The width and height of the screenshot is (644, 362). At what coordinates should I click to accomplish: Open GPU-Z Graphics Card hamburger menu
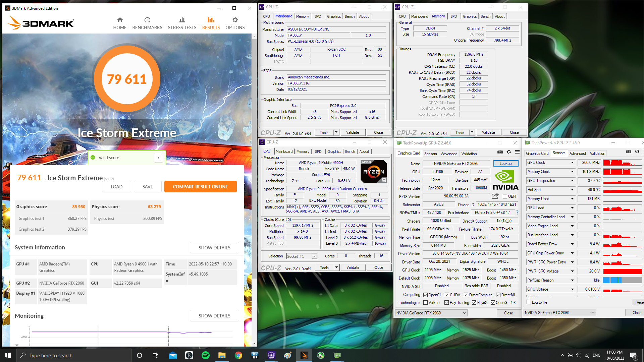[x=517, y=152]
